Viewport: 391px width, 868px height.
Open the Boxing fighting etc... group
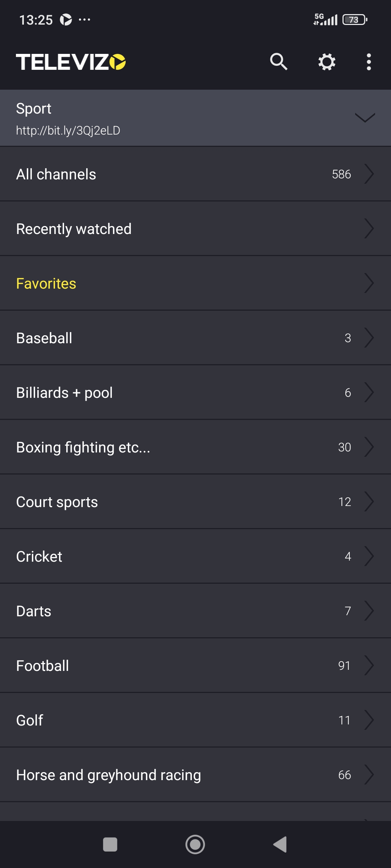click(195, 447)
